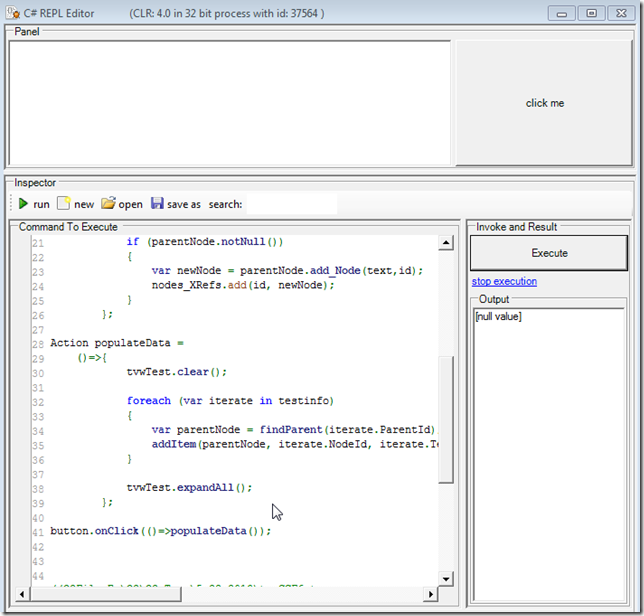Click the horizontal scroll left arrow
This screenshot has width=644, height=616.
tap(22, 594)
